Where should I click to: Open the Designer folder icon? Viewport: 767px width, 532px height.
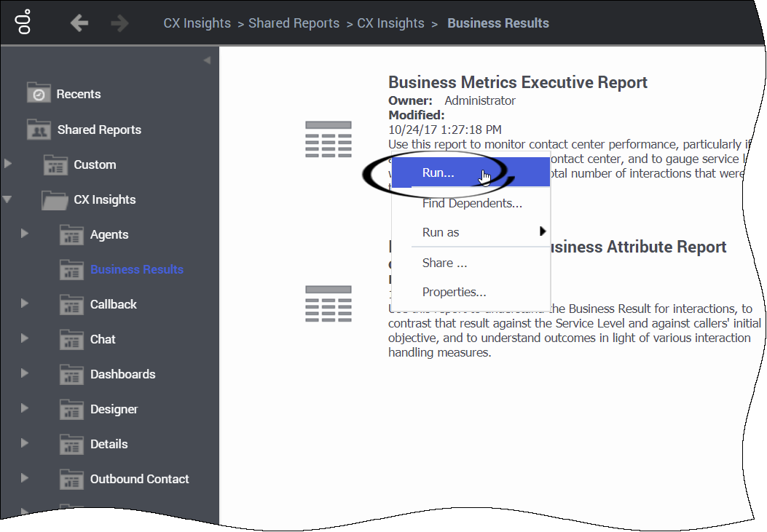pos(71,409)
